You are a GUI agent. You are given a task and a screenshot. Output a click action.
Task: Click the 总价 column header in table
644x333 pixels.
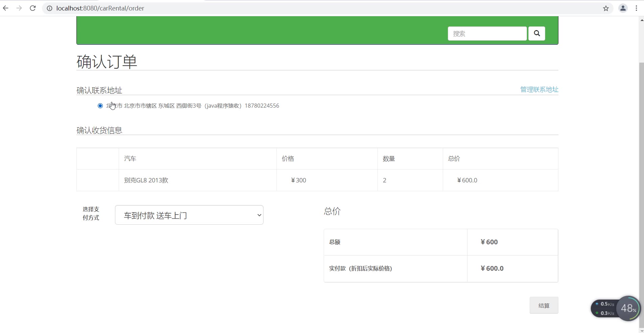454,158
